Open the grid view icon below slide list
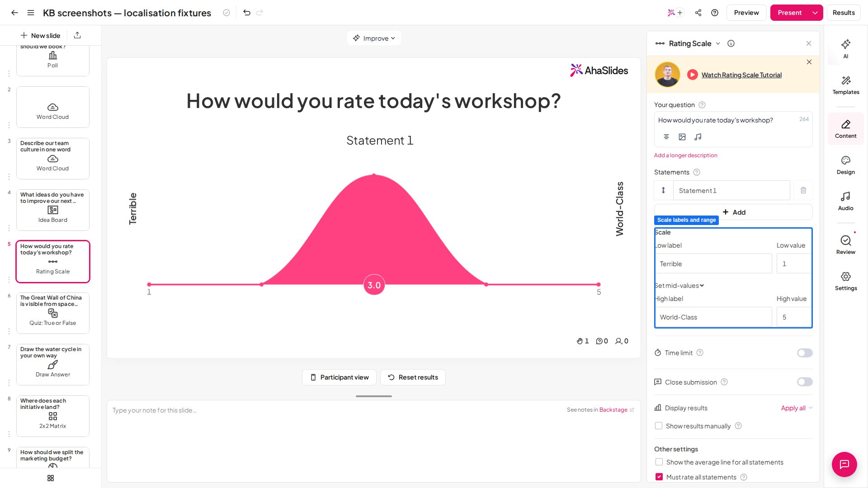Image resolution: width=868 pixels, height=488 pixels. pyautogui.click(x=51, y=478)
